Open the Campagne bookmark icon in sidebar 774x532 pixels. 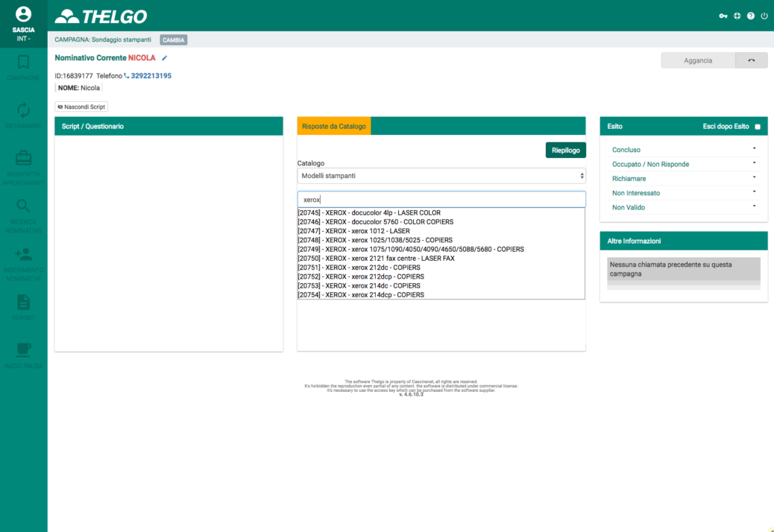click(23, 63)
